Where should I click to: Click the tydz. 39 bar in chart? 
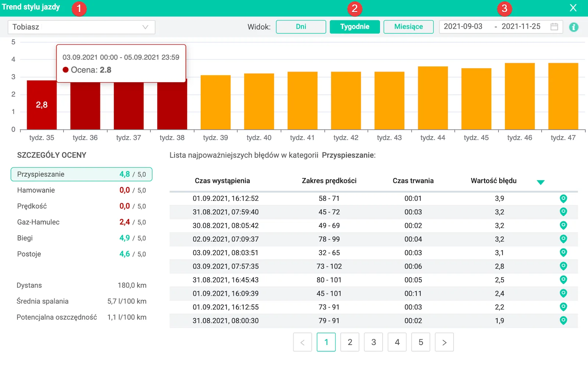coord(216,102)
